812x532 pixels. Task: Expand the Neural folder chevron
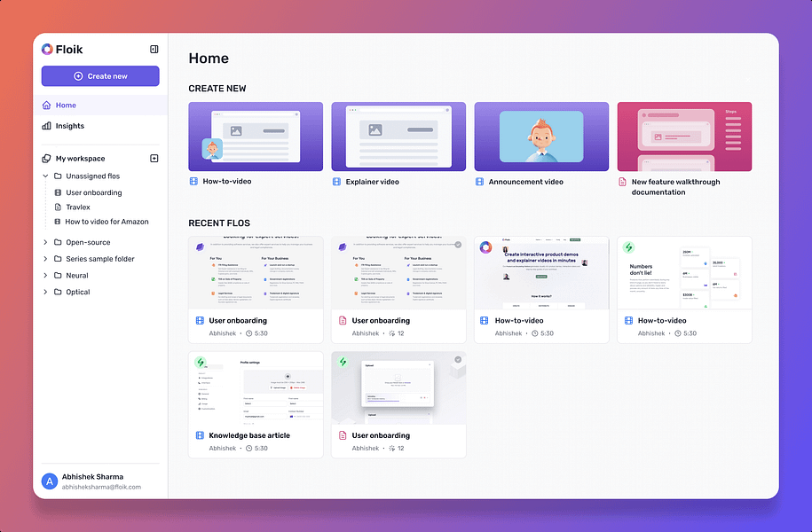pyautogui.click(x=45, y=276)
